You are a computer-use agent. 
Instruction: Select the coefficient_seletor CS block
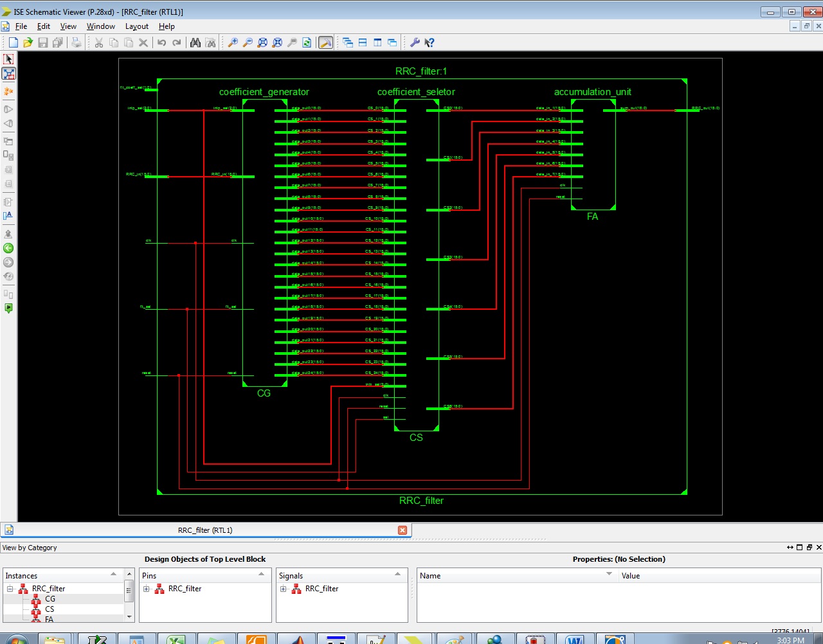[416, 265]
